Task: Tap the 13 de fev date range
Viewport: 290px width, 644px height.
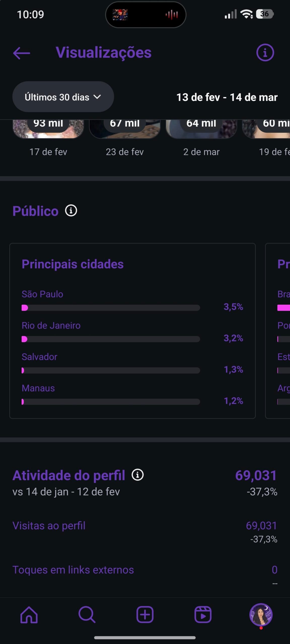Action: pyautogui.click(x=227, y=97)
